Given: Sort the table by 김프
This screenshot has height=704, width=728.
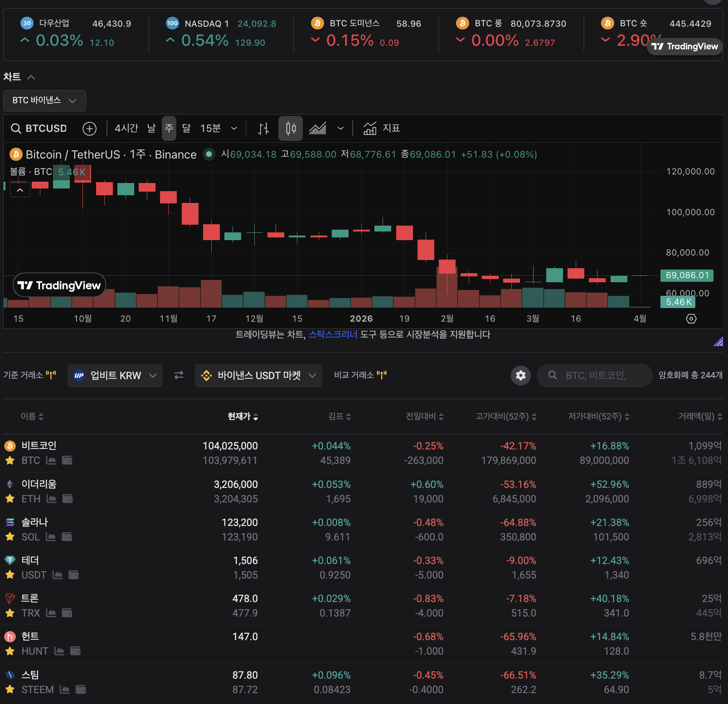Looking at the screenshot, I should coord(340,416).
